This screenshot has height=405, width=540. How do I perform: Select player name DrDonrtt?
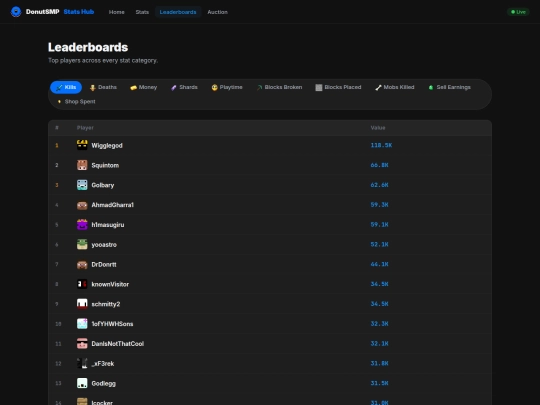(x=104, y=264)
